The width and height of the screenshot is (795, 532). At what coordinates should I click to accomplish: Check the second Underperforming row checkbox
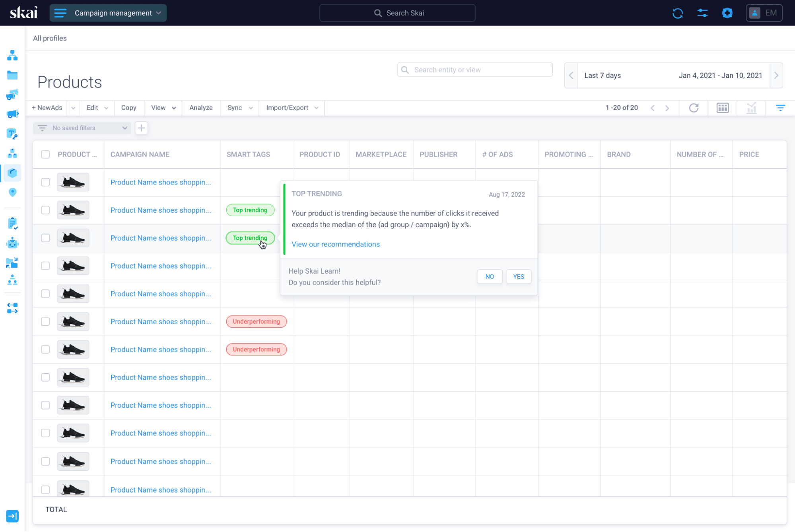point(45,349)
